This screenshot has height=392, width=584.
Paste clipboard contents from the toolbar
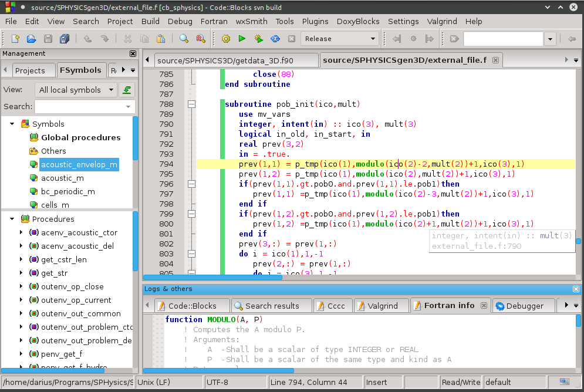click(x=160, y=38)
